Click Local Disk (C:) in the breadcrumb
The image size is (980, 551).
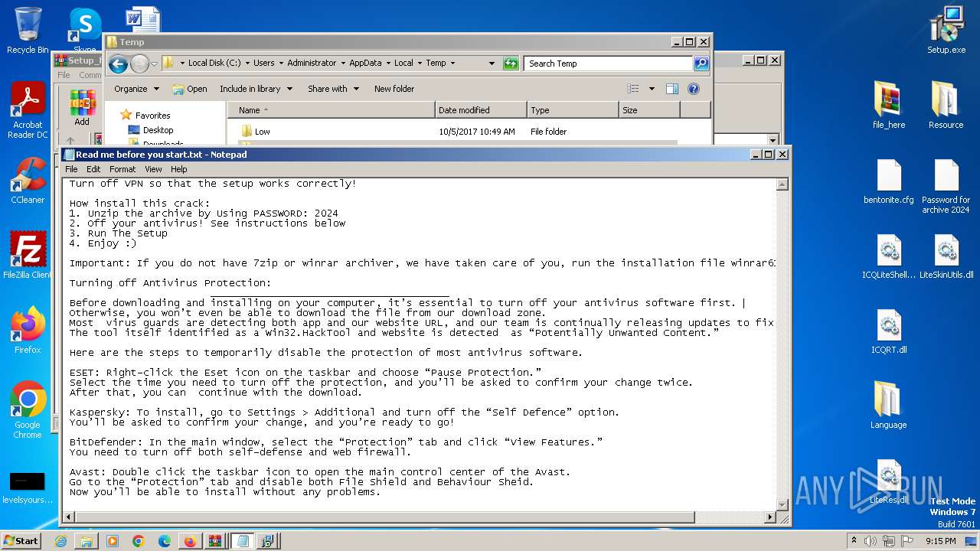214,64
